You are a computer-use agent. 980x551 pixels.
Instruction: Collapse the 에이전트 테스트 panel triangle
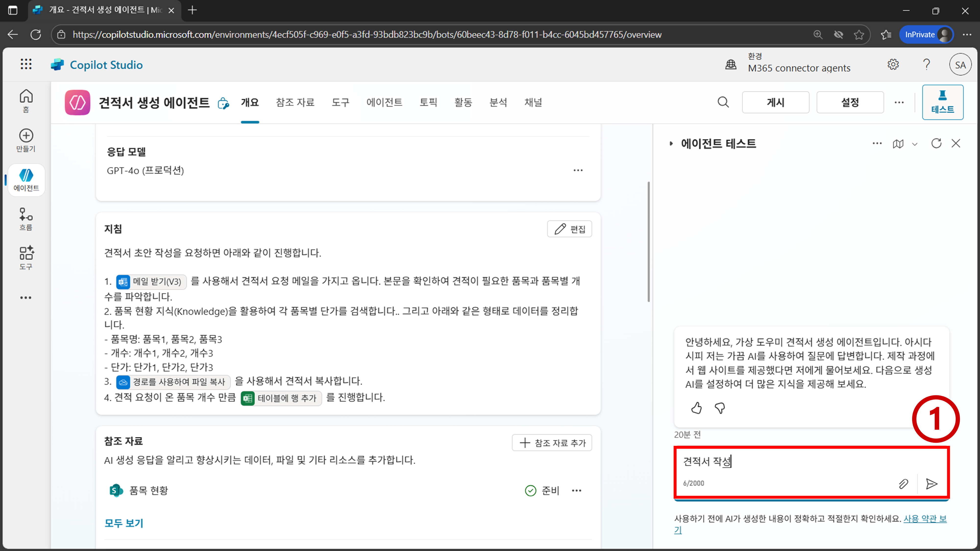point(671,144)
